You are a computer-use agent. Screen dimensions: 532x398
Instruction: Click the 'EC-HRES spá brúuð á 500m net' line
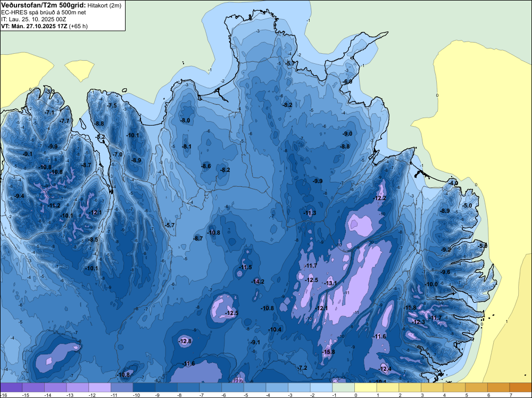point(44,12)
